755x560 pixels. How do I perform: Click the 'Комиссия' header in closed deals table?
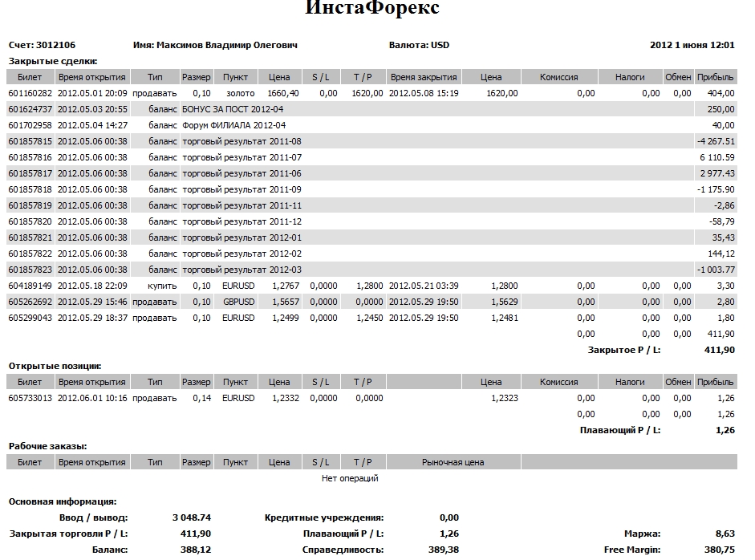tap(559, 77)
